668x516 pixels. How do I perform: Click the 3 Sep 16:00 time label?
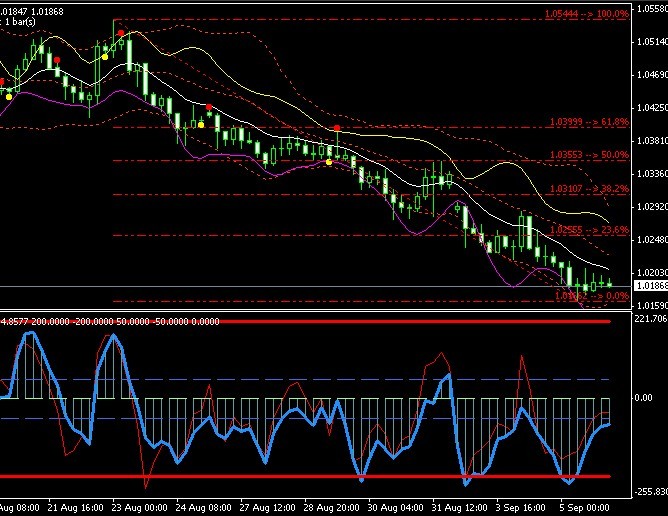coord(520,508)
